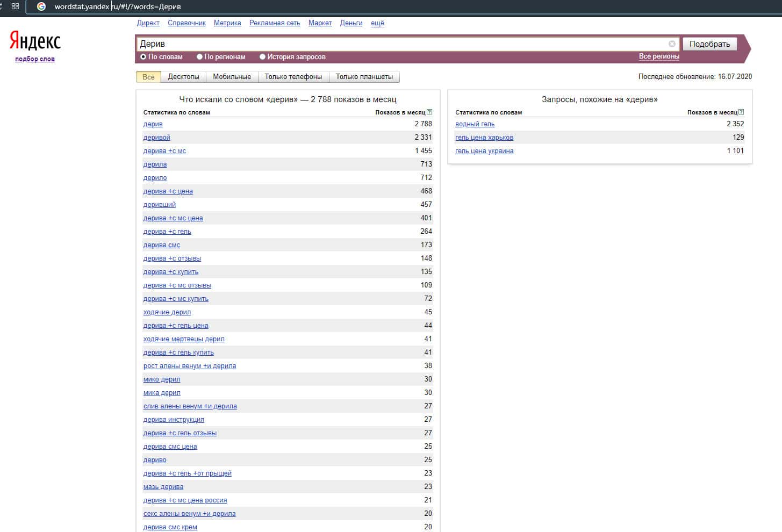Viewport: 782px width, 532px height.
Task: Open the 'Все регионы' region selector
Action: [658, 56]
